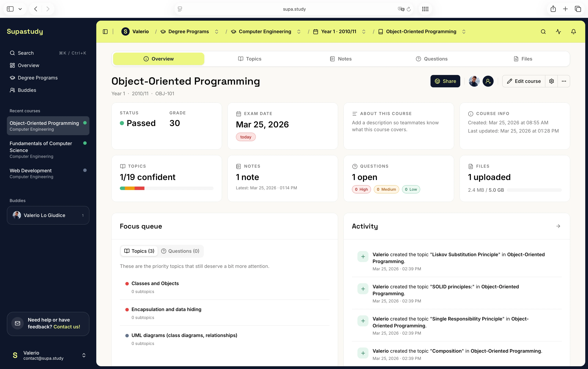This screenshot has height=369, width=588.
Task: Click the add-buddy person icon near avatars
Action: [x=488, y=81]
